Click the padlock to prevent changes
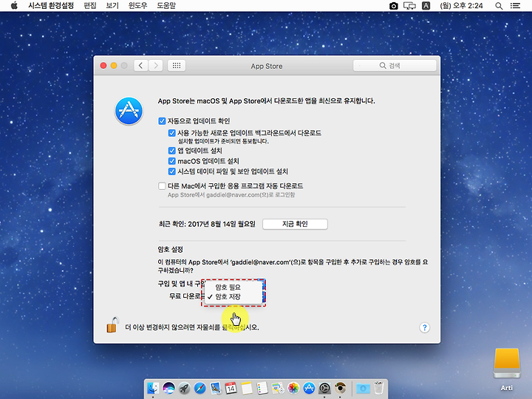 click(x=112, y=325)
